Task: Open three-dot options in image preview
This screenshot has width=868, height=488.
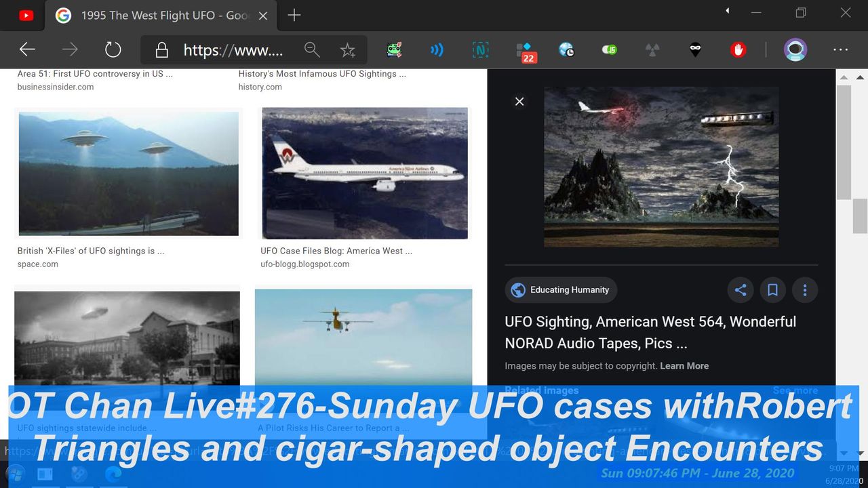Action: pos(805,290)
